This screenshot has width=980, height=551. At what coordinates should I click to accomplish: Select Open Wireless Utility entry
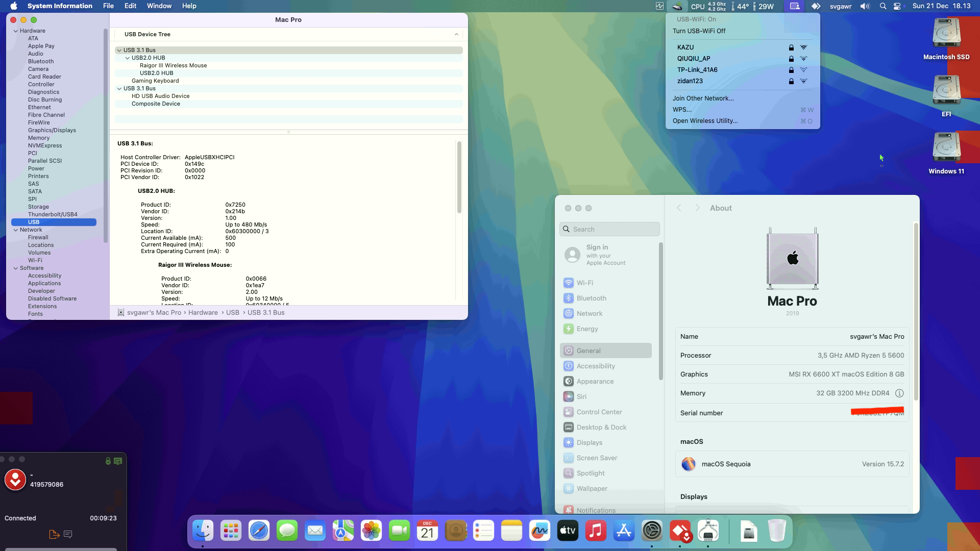pyautogui.click(x=743, y=121)
